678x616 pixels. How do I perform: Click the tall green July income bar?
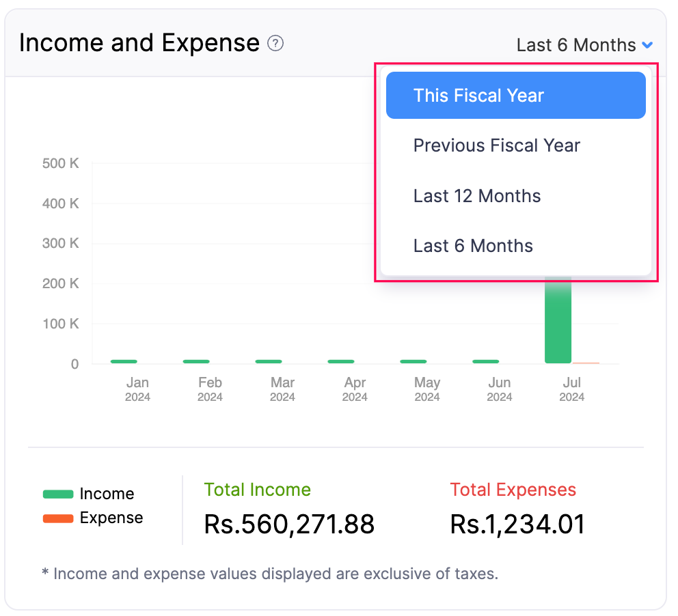tap(558, 321)
